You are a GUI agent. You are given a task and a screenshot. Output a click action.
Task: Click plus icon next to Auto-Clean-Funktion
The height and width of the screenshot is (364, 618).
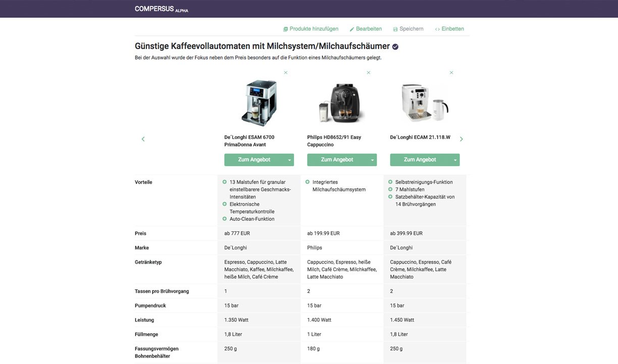(x=225, y=219)
